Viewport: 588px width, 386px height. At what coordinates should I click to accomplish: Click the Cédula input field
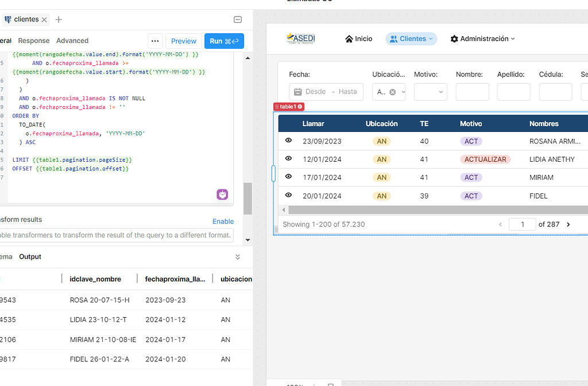555,92
